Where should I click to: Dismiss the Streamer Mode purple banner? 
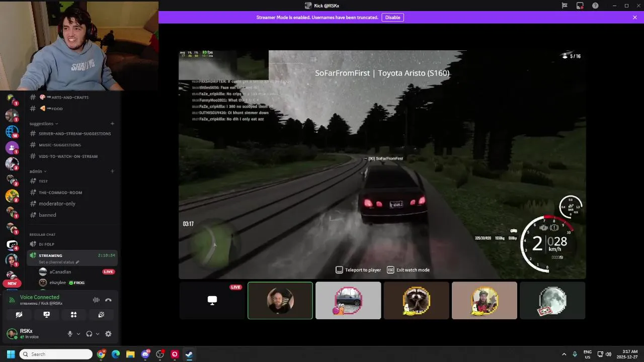635,17
